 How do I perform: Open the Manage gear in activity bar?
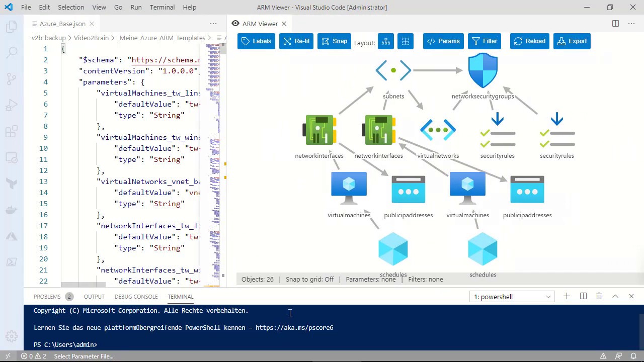point(11,336)
